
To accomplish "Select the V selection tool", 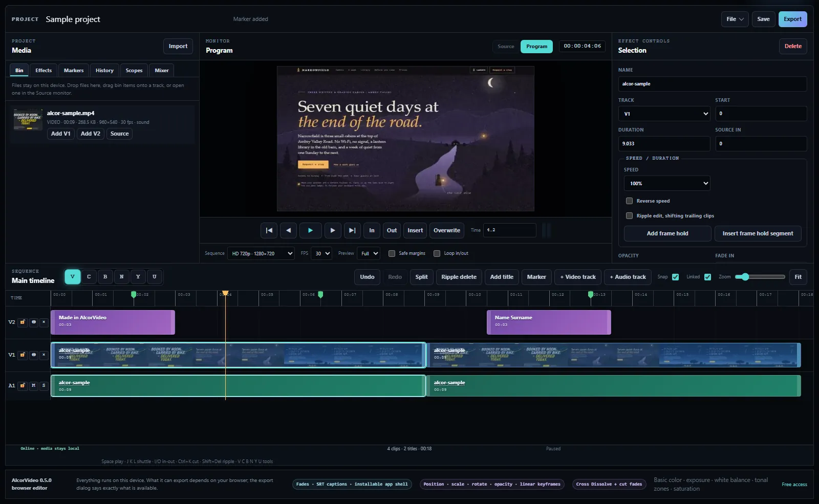I will [x=73, y=277].
